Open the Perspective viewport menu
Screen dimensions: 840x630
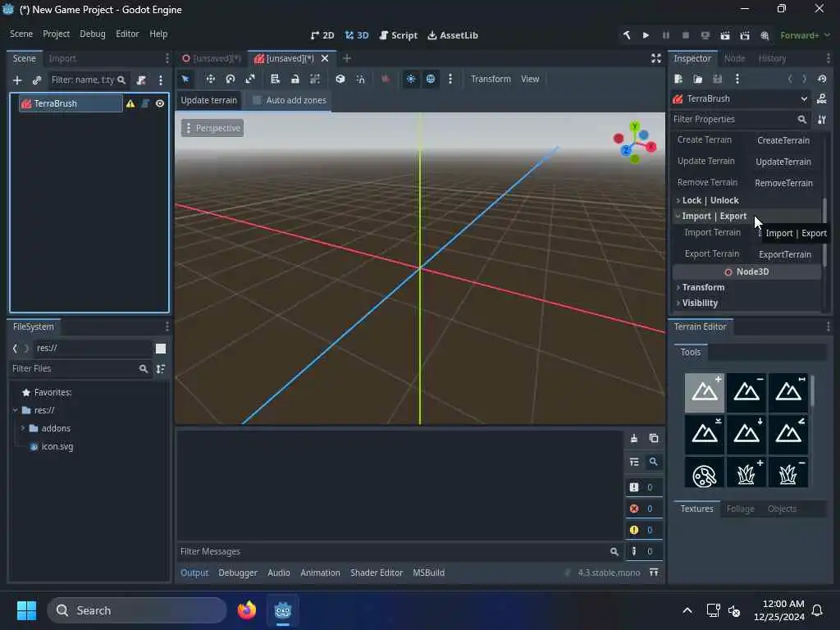click(212, 128)
